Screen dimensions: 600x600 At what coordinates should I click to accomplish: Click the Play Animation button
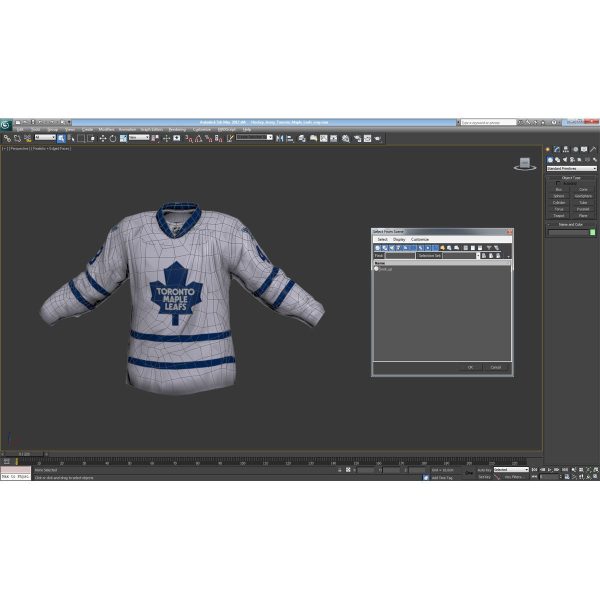click(549, 470)
